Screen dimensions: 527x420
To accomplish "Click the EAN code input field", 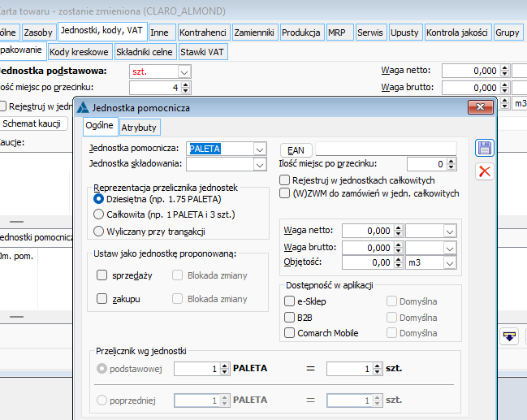I will coord(386,149).
